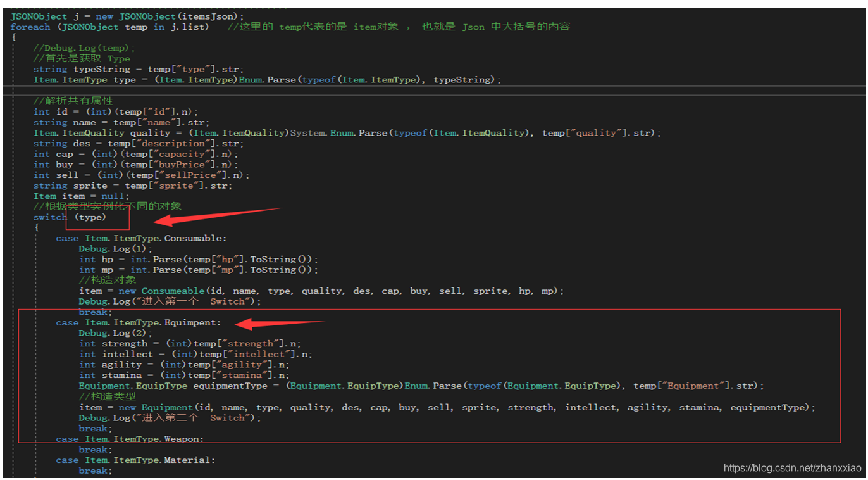The image size is (868, 480).
Task: Click the line 'case Item.ItemType.Equimpent:'
Action: (139, 323)
